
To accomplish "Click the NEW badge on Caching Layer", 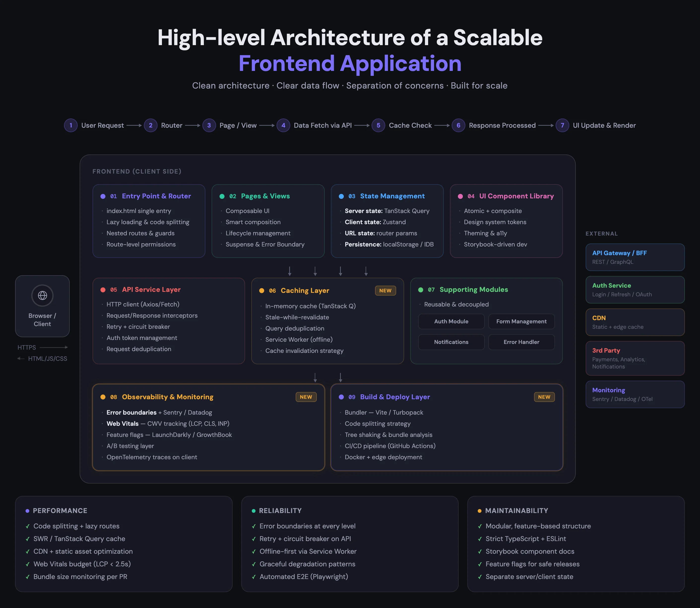I will 385,290.
